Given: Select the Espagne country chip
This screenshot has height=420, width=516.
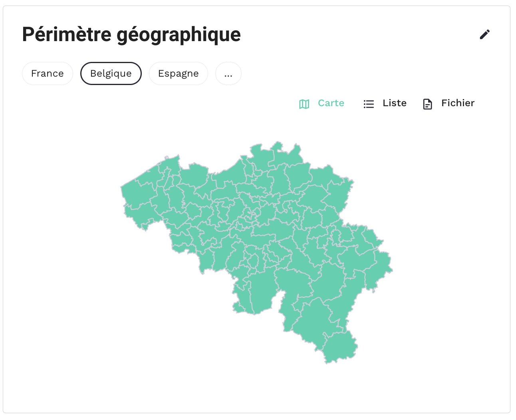Looking at the screenshot, I should point(179,73).
